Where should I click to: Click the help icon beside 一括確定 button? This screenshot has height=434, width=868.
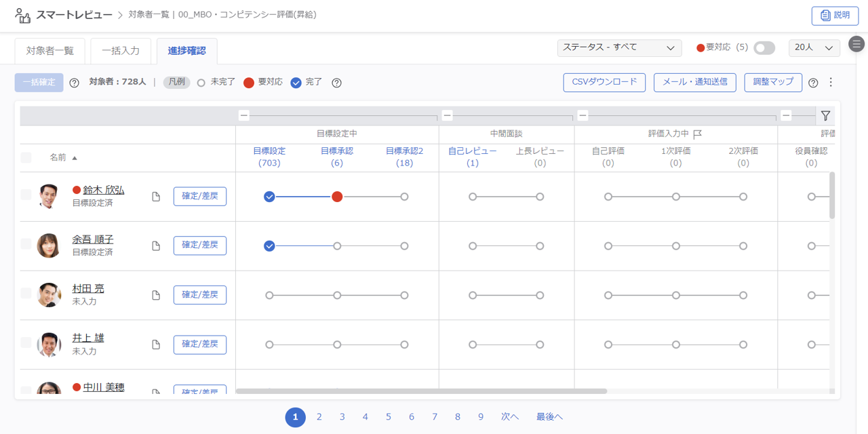75,83
